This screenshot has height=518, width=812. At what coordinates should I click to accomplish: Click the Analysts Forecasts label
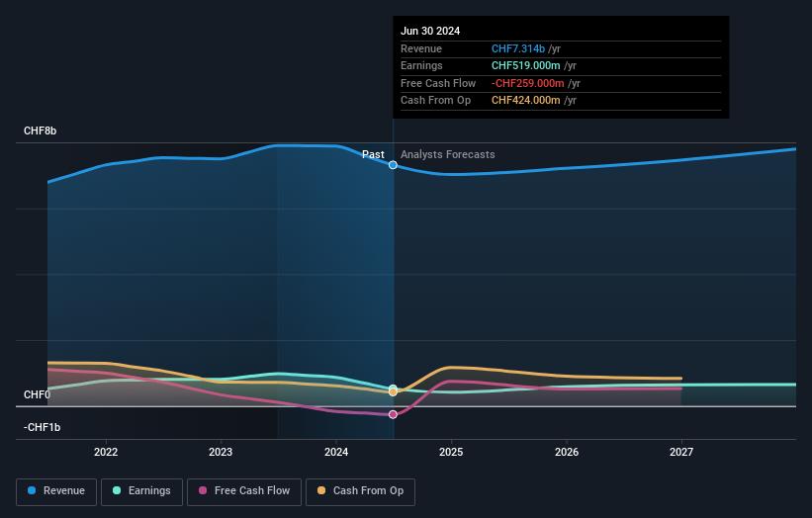447,155
